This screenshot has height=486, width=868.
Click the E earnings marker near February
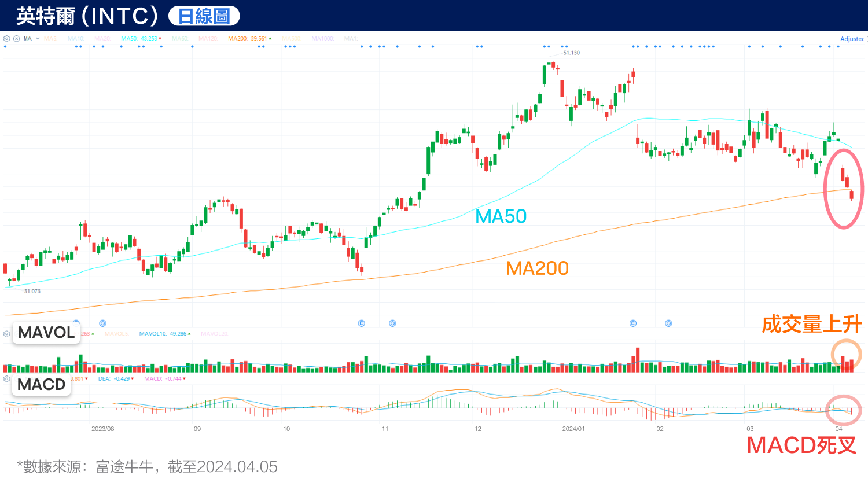(632, 323)
